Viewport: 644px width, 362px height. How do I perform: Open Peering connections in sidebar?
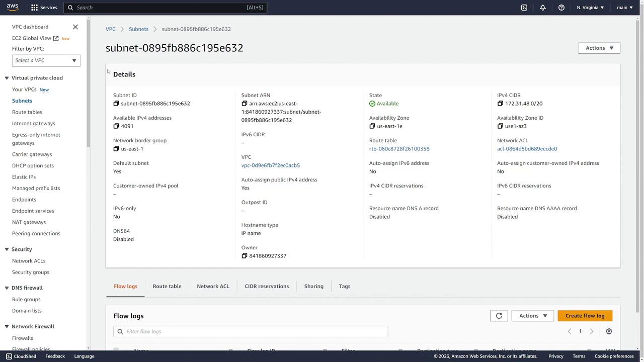tap(36, 234)
